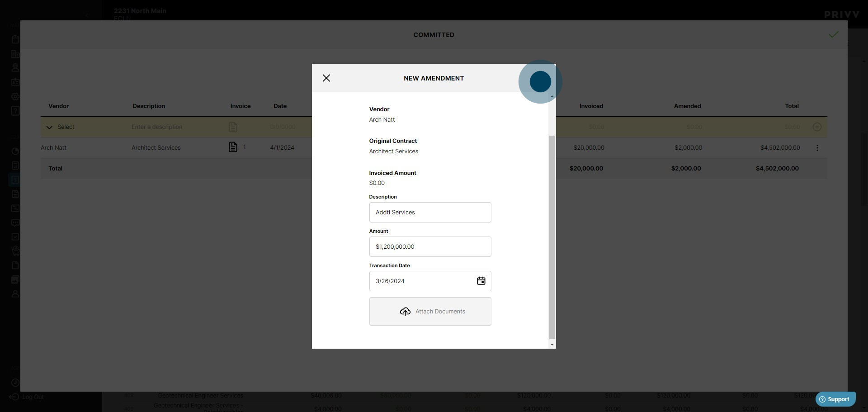Click the document icon in the new entry row
Viewport: 868px width, 412px height.
tap(233, 127)
